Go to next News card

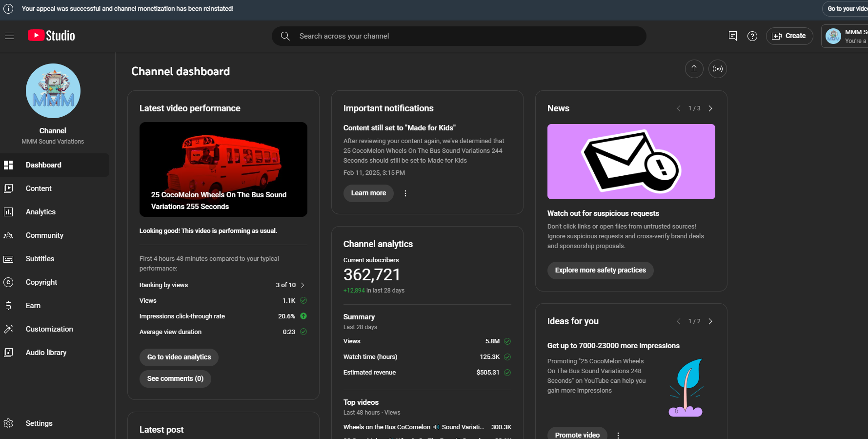point(710,108)
